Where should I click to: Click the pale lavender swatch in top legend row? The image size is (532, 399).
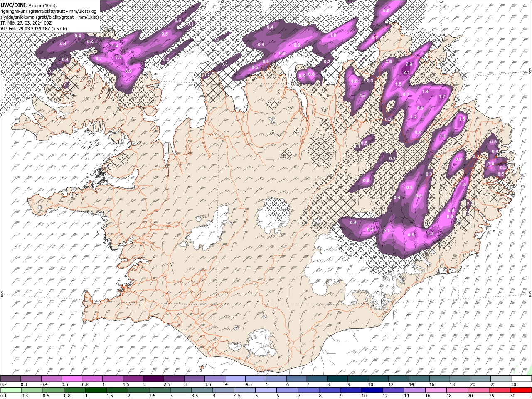(235, 379)
